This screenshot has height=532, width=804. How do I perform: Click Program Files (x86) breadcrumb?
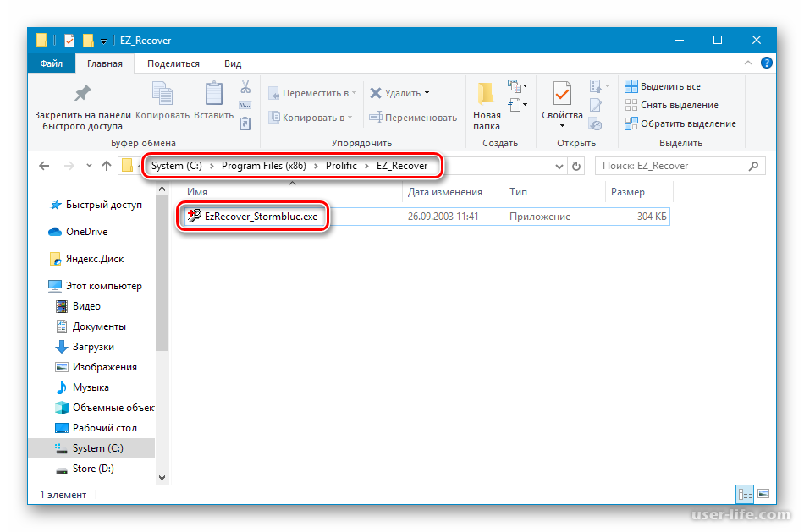pyautogui.click(x=263, y=166)
